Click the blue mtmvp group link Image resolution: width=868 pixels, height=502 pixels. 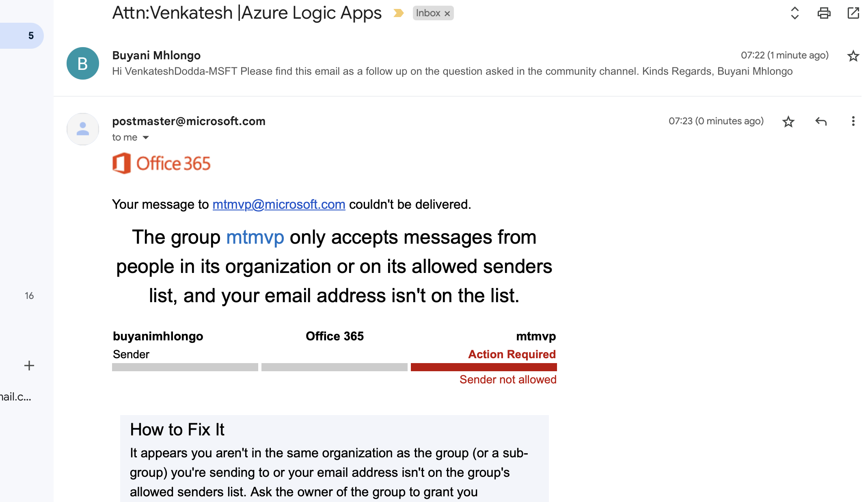coord(255,237)
